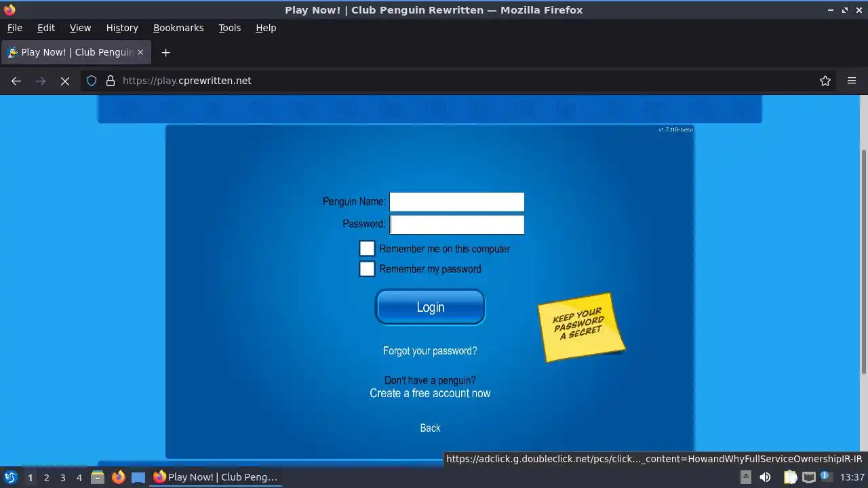
Task: Bookmark this page with star icon
Action: pos(825,81)
